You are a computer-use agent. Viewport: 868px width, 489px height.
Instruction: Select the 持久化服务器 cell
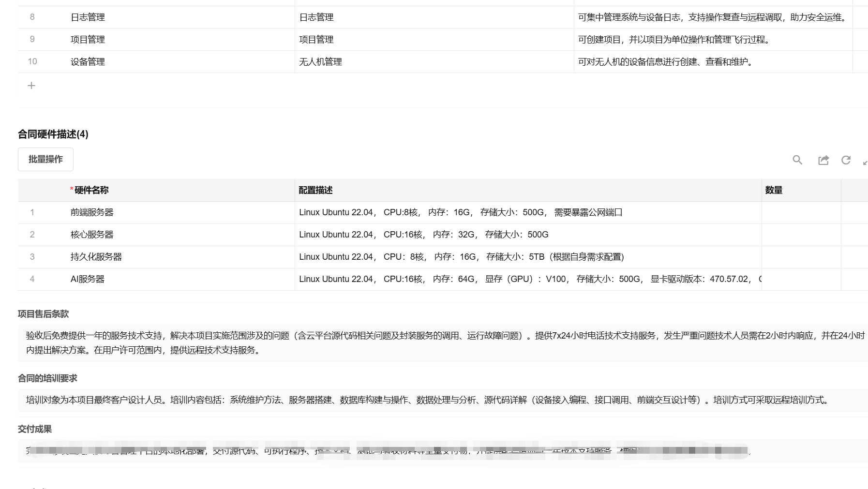181,257
